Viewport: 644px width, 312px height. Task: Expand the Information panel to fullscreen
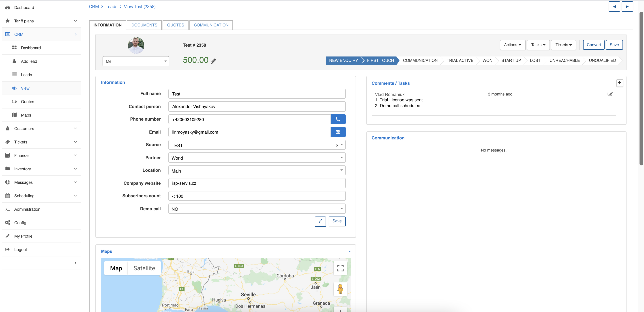(x=320, y=221)
